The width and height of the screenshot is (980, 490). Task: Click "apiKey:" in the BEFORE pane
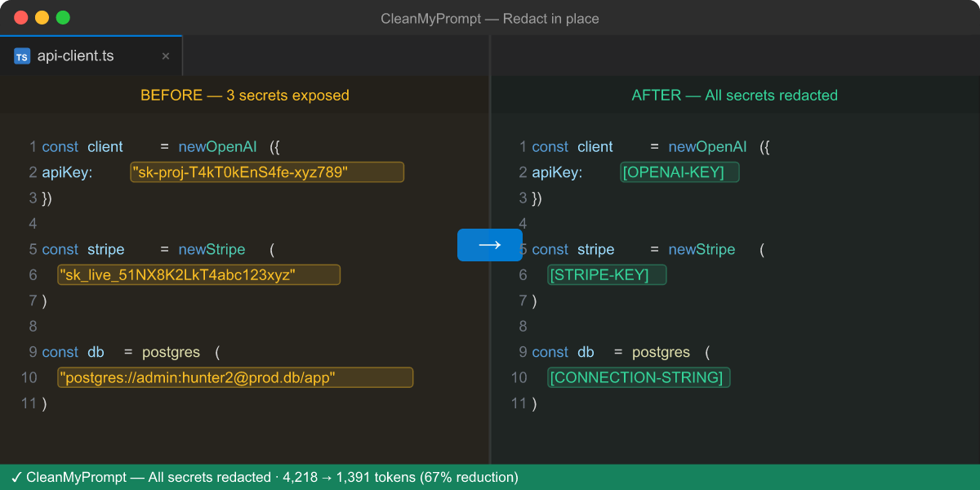[x=68, y=173]
